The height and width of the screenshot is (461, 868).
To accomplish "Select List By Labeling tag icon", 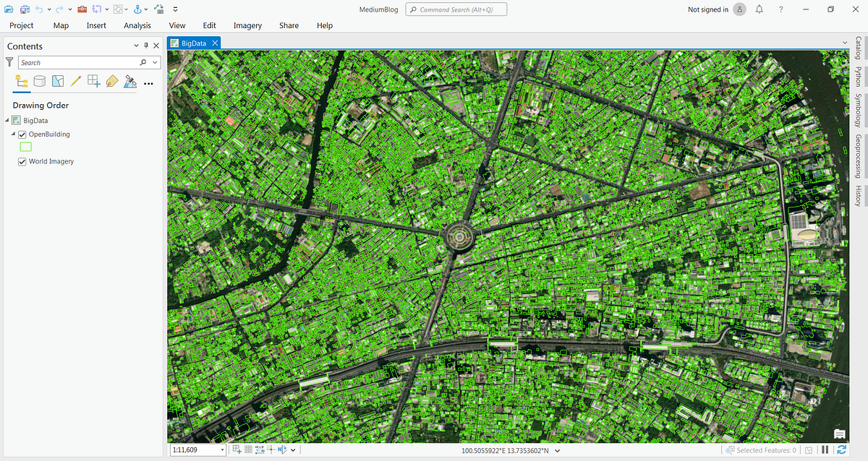I will pyautogui.click(x=111, y=81).
